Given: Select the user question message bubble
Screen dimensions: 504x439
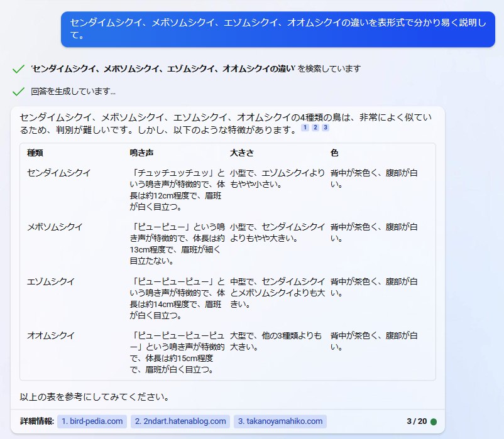Looking at the screenshot, I should [278, 30].
